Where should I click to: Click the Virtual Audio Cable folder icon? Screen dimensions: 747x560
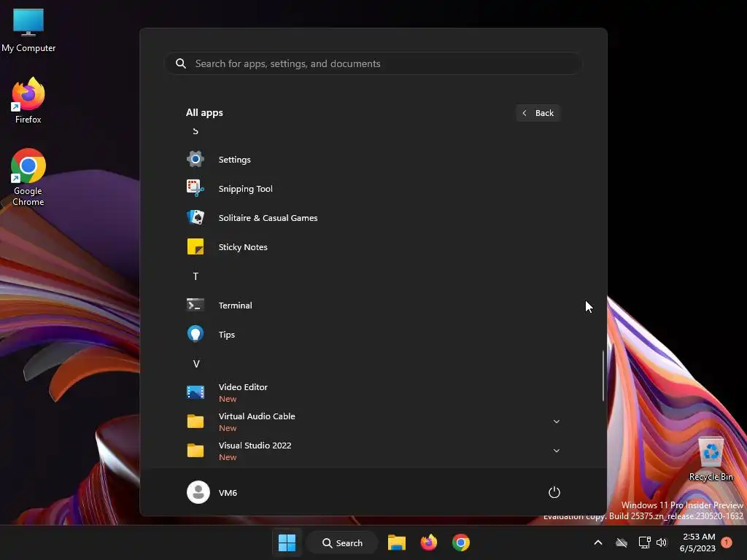coord(196,421)
